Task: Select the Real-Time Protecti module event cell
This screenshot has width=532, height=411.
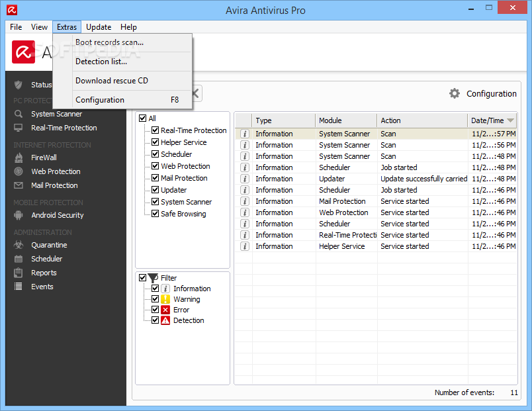Action: tap(348, 235)
